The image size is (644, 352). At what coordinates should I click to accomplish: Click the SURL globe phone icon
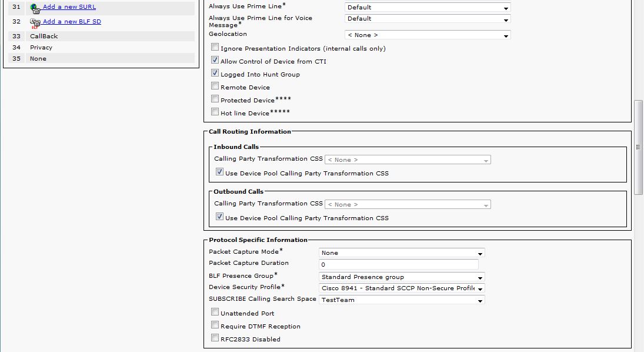point(35,8)
